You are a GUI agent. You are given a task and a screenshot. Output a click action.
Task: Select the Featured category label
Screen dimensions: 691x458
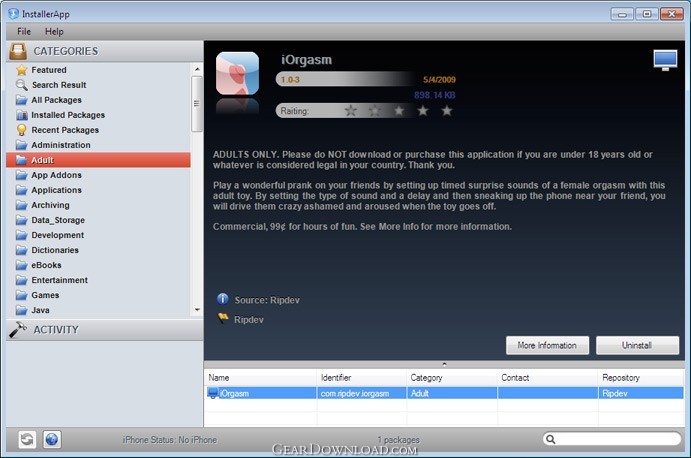[x=49, y=70]
